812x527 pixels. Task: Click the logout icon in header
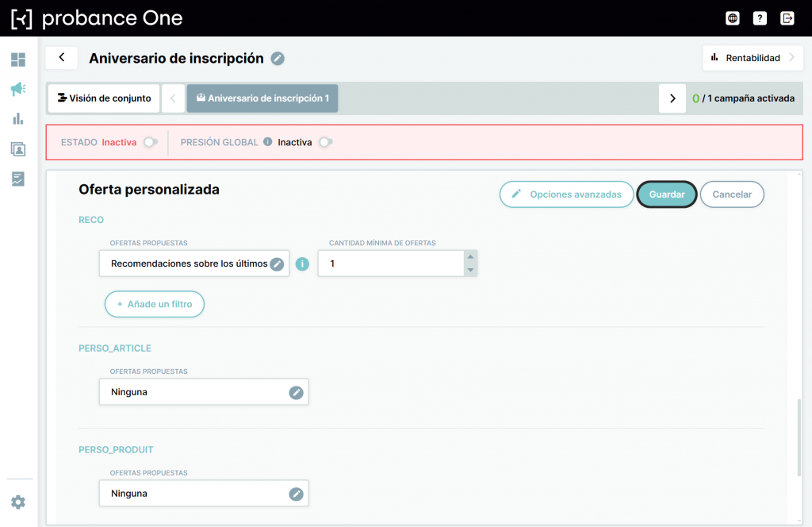[x=787, y=19]
